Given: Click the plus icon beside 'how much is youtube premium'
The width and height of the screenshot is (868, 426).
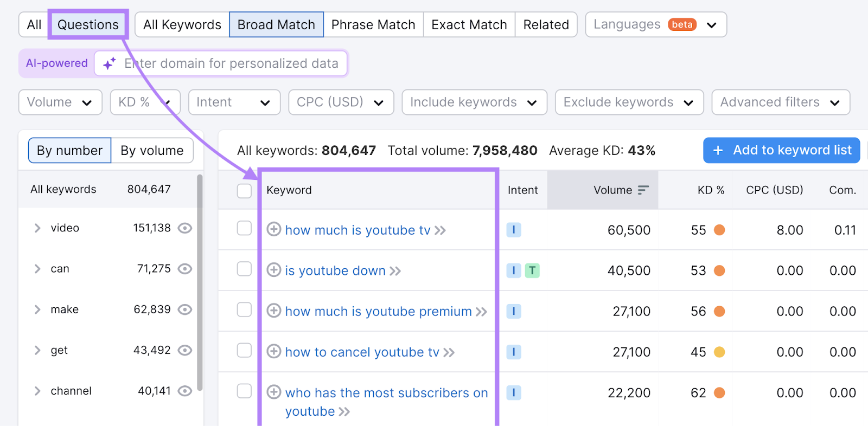Looking at the screenshot, I should coord(274,311).
